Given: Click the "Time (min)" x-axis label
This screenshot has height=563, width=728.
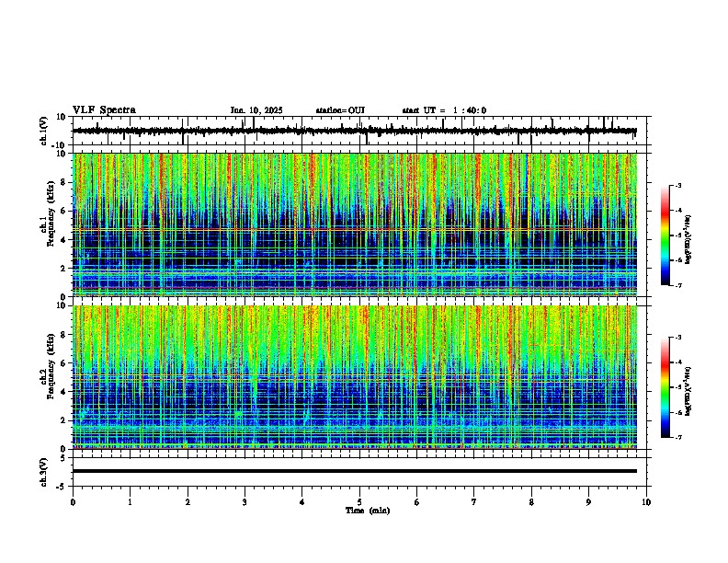Looking at the screenshot, I should tap(368, 511).
